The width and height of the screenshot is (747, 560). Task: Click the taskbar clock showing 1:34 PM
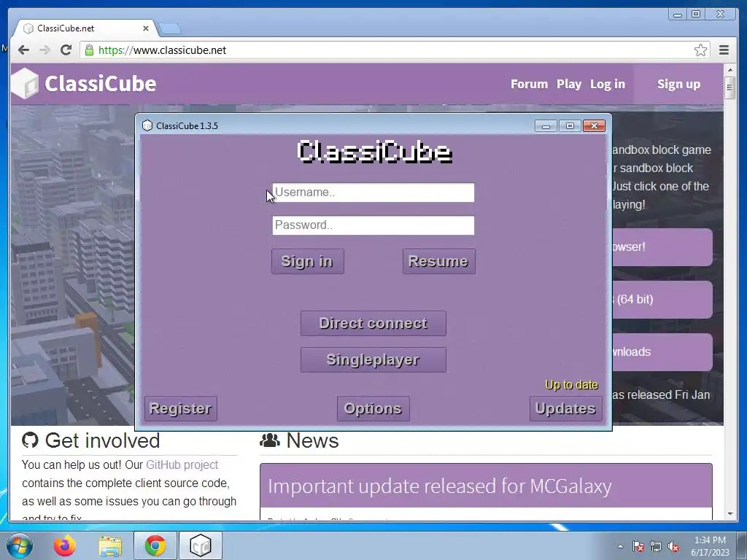[x=710, y=546]
